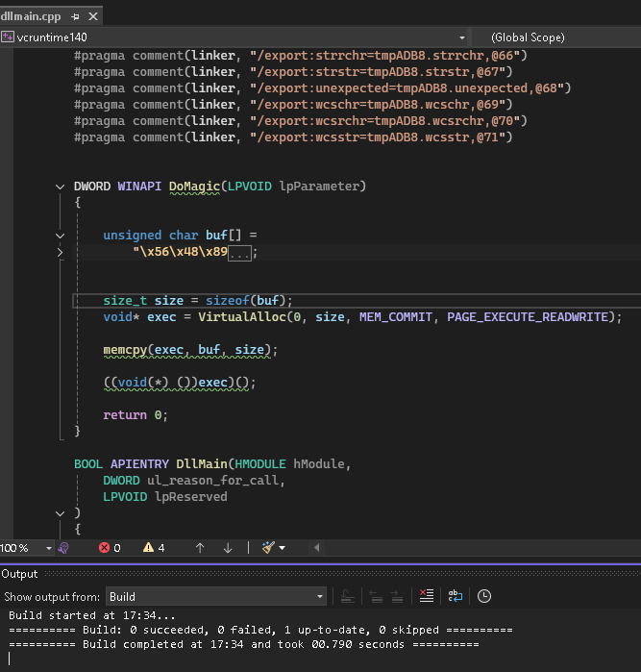
Task: Collapse the DoMagic function block
Action: pyautogui.click(x=60, y=187)
